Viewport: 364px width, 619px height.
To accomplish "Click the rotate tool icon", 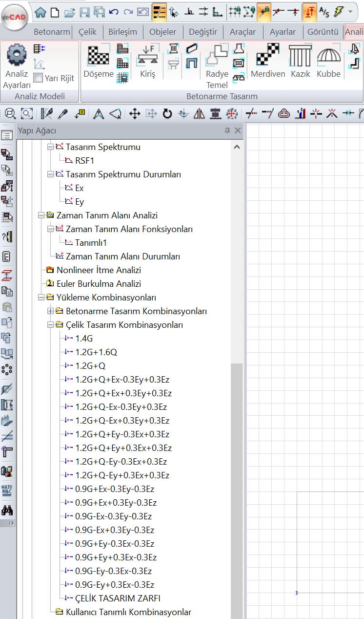I will [x=167, y=114].
